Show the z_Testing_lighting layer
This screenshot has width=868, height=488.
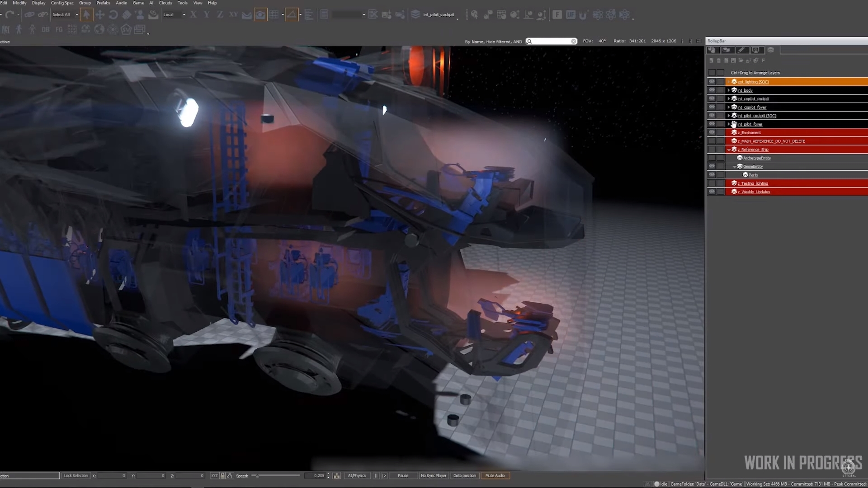click(712, 183)
